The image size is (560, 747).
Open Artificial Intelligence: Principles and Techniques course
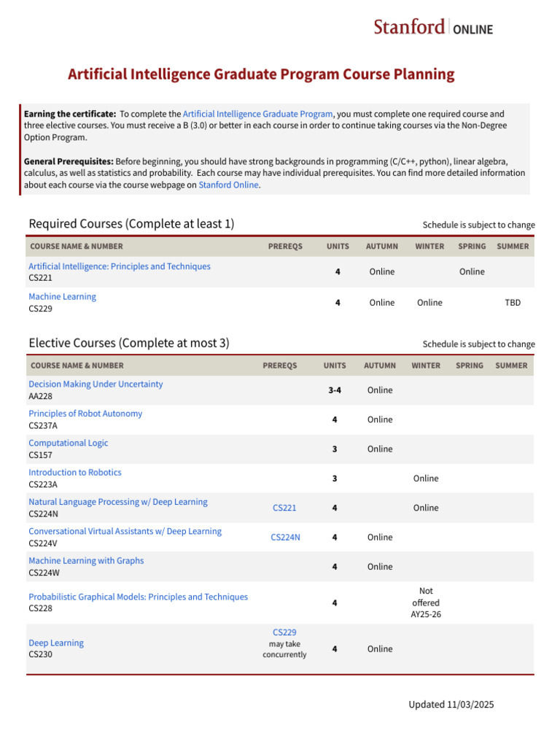[120, 266]
